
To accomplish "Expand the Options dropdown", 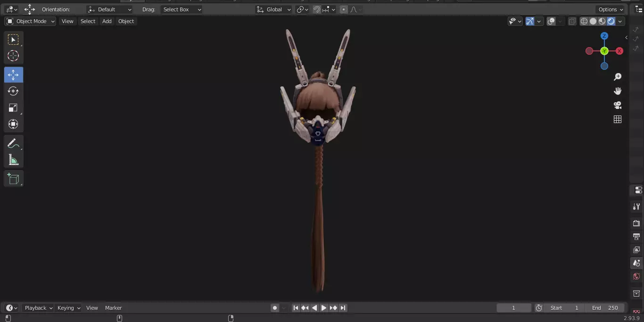I will [x=611, y=9].
